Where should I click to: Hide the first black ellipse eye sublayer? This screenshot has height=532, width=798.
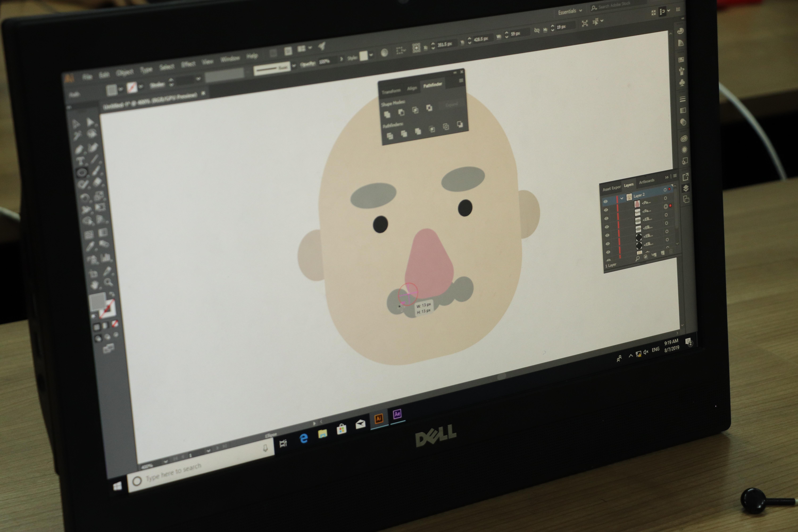pyautogui.click(x=608, y=244)
